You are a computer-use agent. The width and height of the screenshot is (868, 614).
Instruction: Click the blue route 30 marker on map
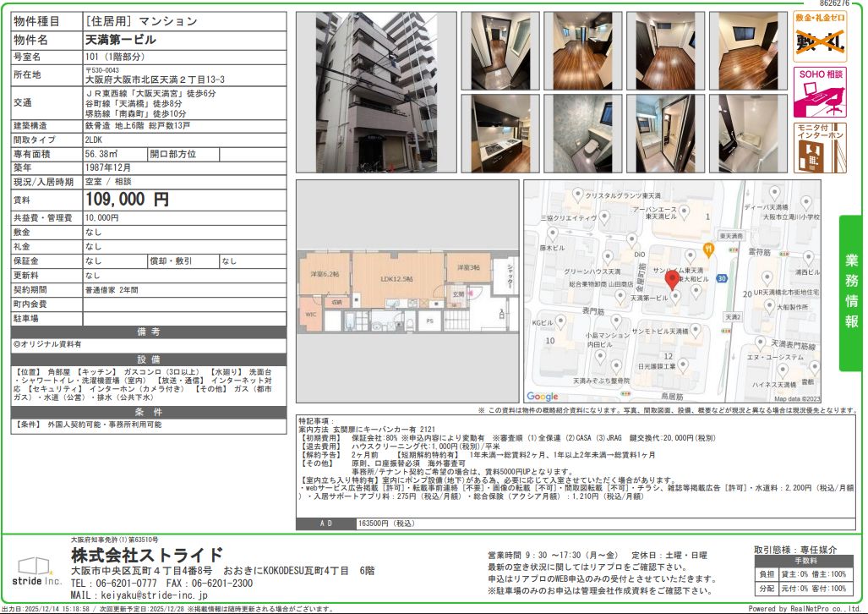(x=721, y=277)
